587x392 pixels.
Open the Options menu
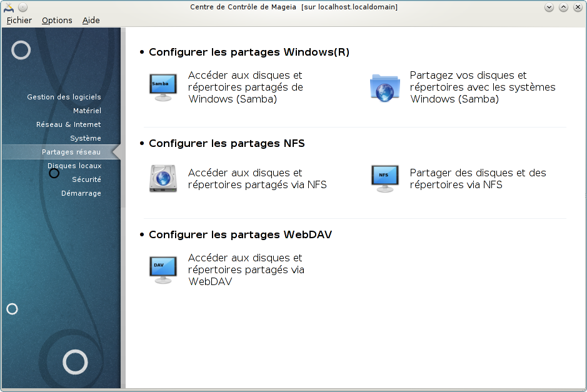point(57,20)
